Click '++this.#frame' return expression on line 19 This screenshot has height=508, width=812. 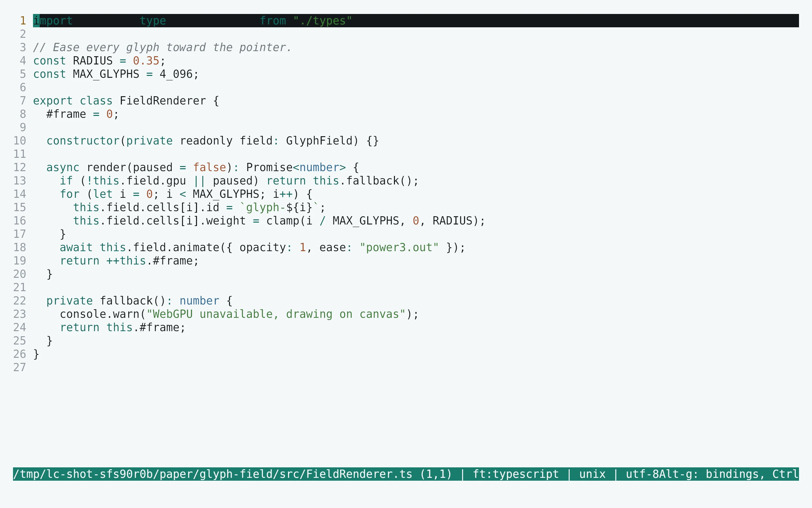[149, 261]
